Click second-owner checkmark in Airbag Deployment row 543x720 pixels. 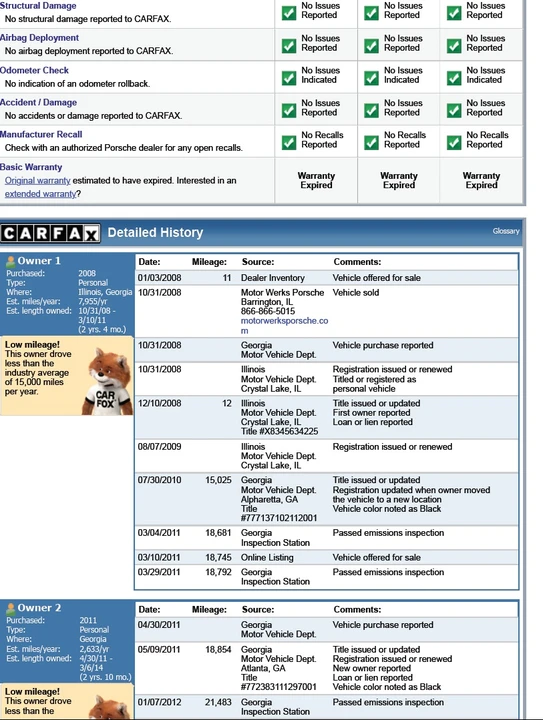(371, 45)
